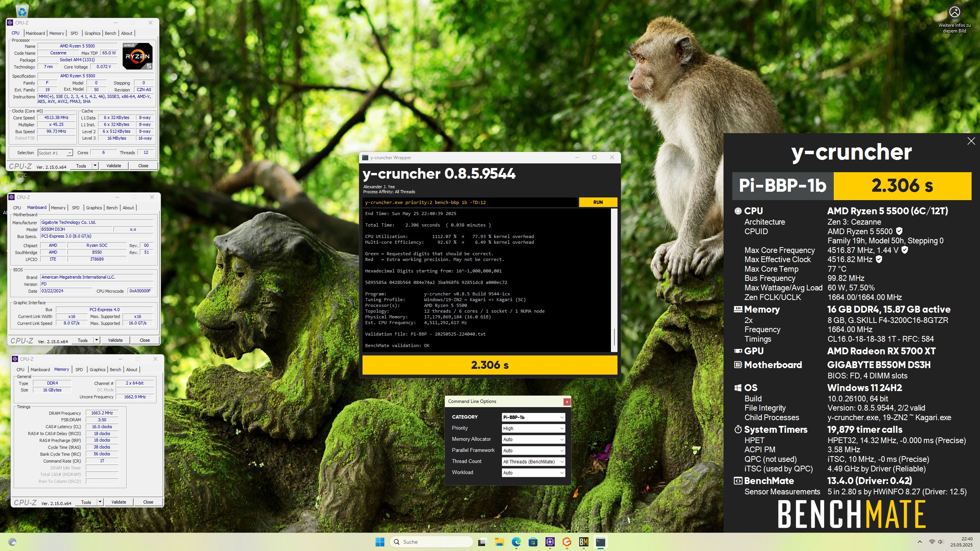The width and height of the screenshot is (980, 551).
Task: Open Task View on taskbar
Action: pyautogui.click(x=482, y=542)
